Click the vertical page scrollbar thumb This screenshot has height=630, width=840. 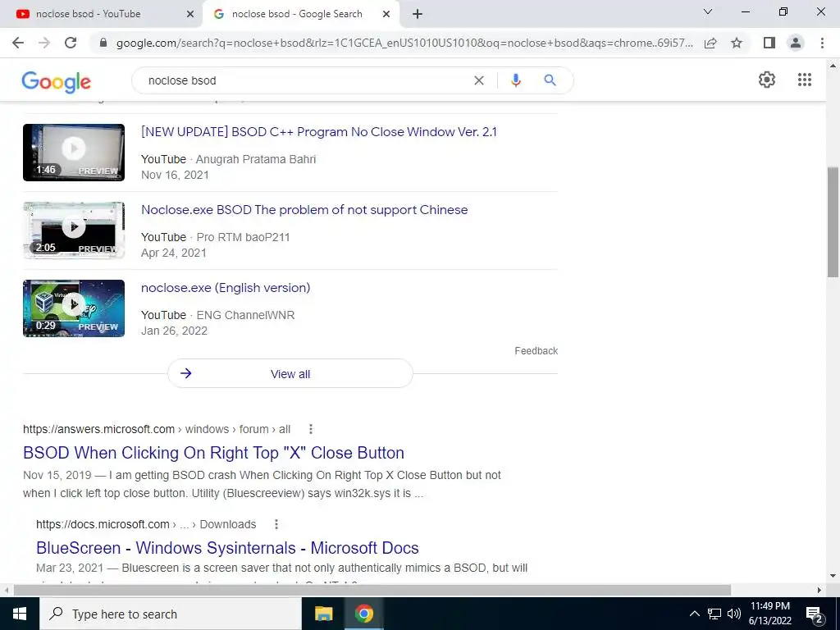833,222
